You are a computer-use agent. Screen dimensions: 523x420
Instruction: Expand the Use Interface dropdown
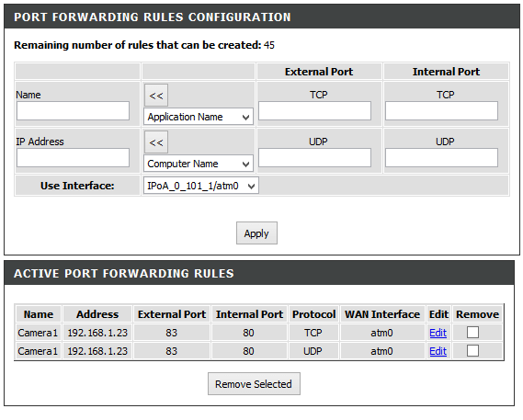tap(201, 186)
